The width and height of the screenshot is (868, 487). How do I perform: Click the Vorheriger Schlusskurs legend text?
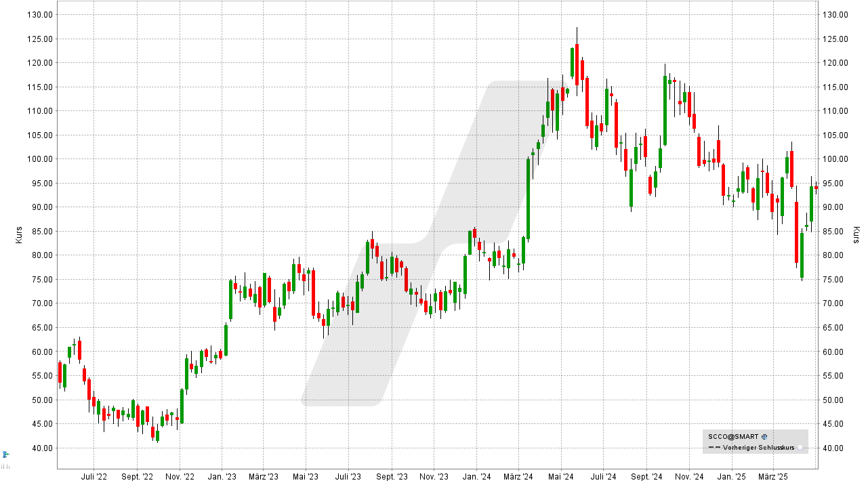[759, 448]
